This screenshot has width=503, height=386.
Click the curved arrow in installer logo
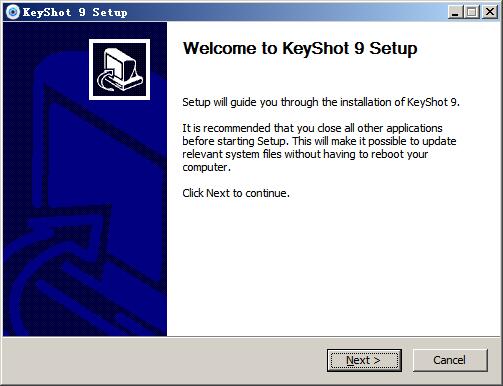coord(106,80)
